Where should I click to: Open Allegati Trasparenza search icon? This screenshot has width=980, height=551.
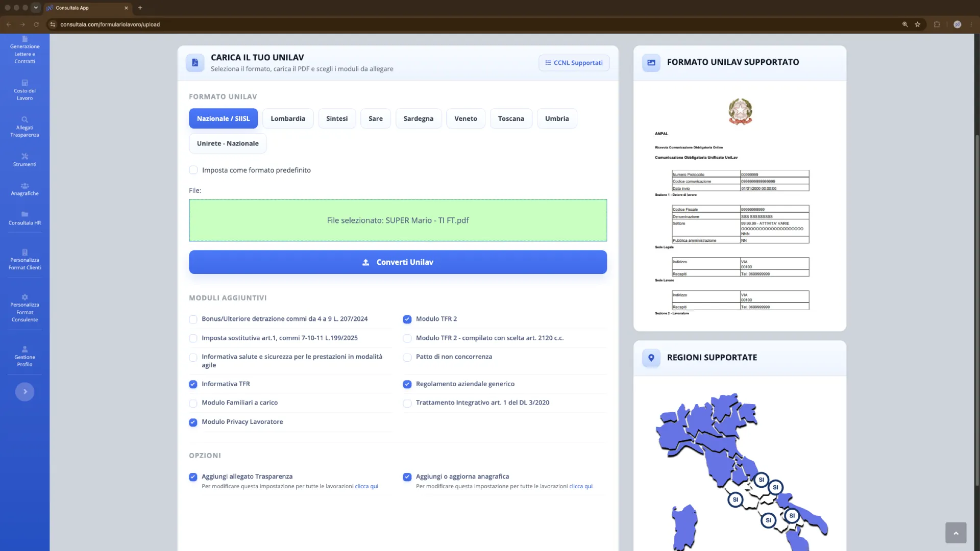click(x=24, y=119)
